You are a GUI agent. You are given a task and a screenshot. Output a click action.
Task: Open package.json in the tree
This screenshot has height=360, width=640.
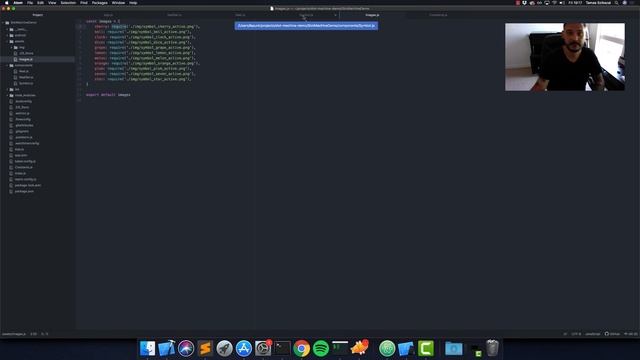[24, 191]
